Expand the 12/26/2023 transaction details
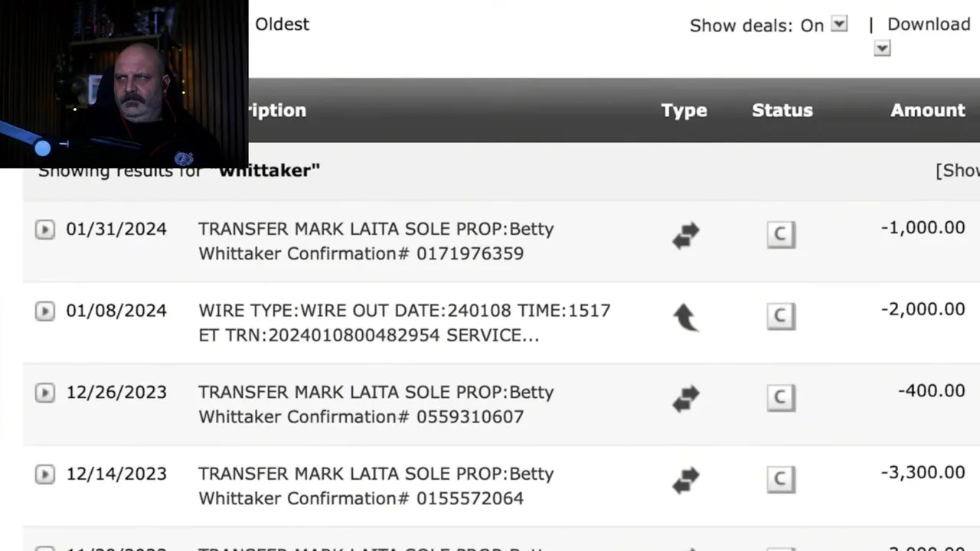 (44, 393)
